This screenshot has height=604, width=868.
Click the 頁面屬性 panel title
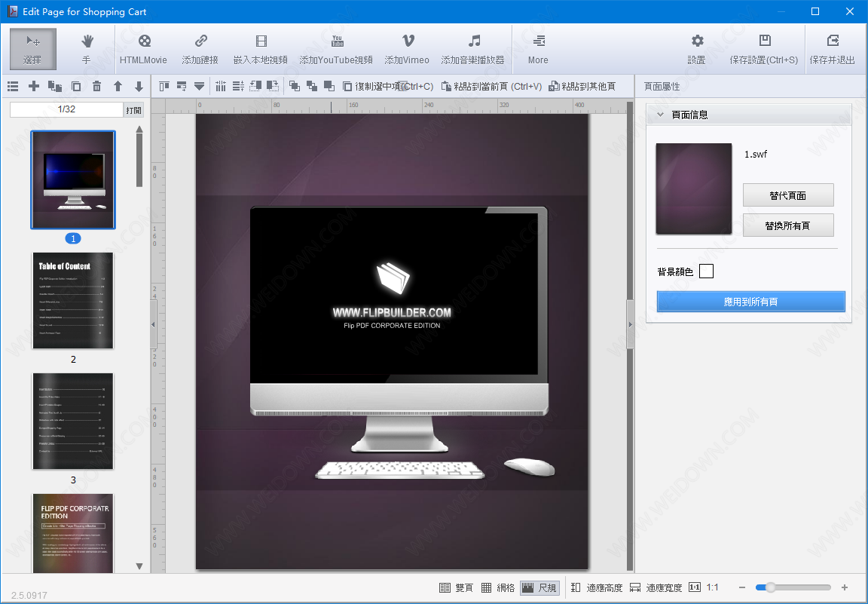click(662, 87)
